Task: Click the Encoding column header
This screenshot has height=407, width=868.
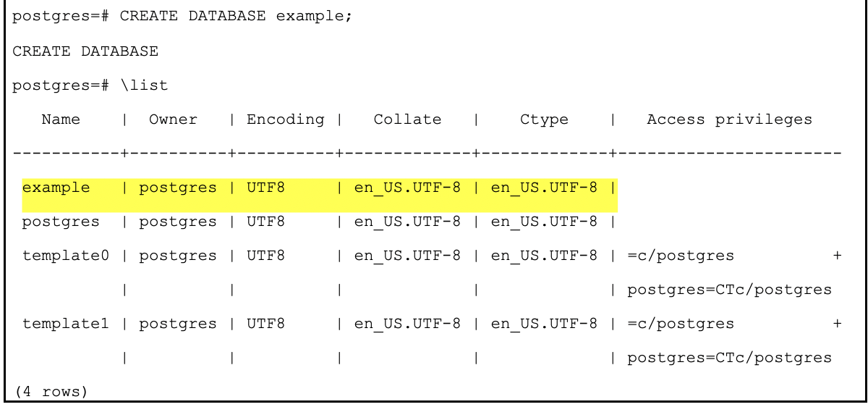Action: coord(285,119)
